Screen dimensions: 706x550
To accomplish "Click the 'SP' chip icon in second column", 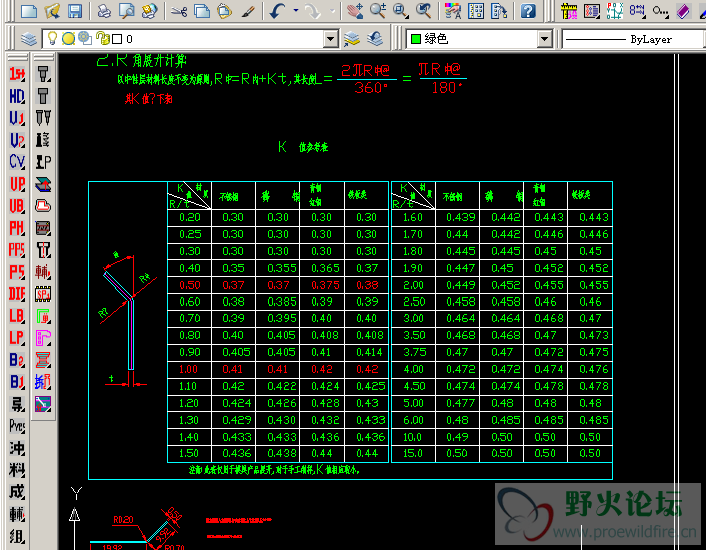I will (43, 294).
